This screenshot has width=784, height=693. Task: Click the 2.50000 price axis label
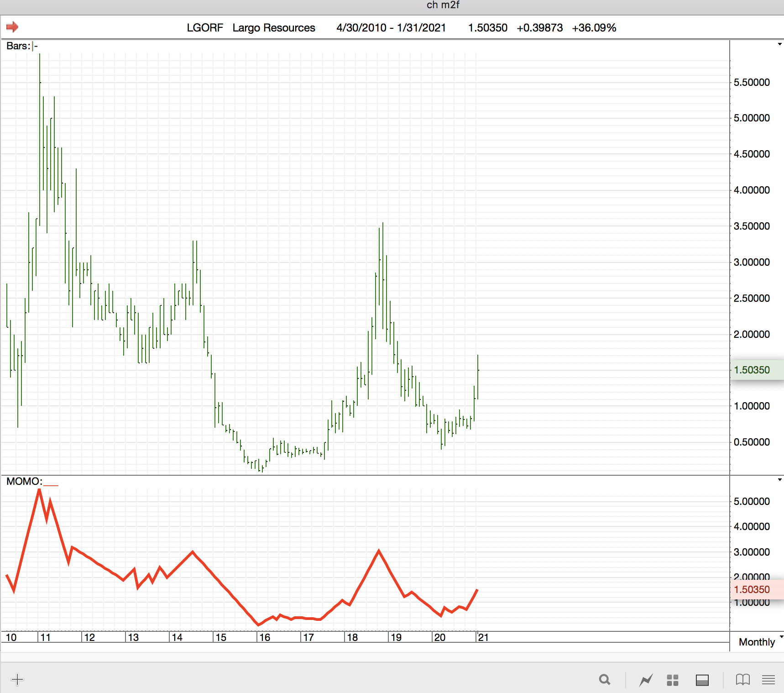[x=752, y=298]
